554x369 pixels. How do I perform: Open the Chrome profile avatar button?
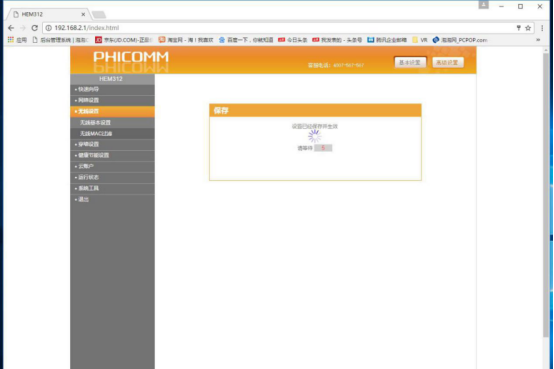pyautogui.click(x=484, y=5)
